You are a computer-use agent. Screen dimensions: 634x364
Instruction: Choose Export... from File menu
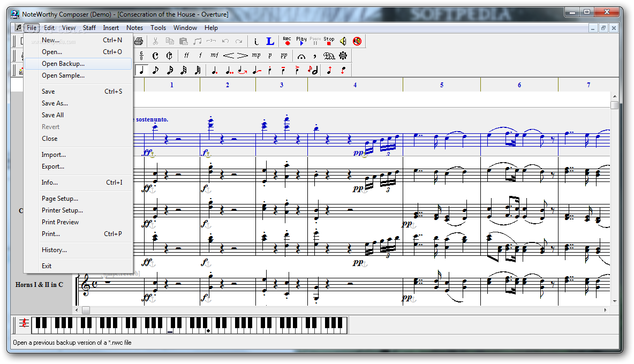(x=78, y=166)
